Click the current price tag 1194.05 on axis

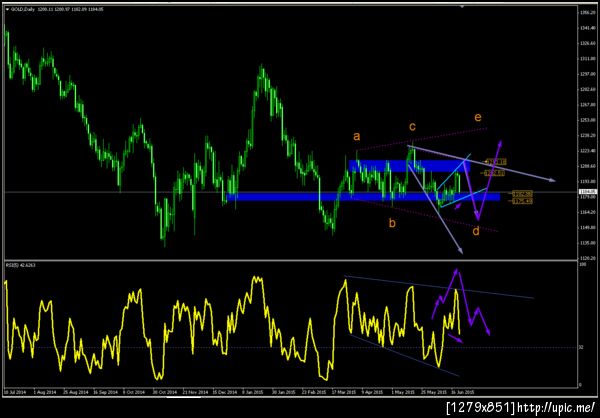(588, 191)
